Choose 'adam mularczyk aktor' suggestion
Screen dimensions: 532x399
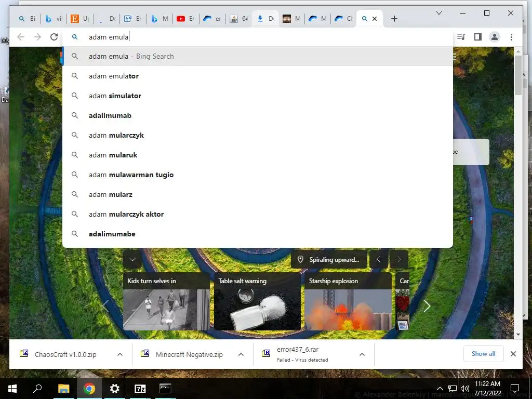pos(258,214)
